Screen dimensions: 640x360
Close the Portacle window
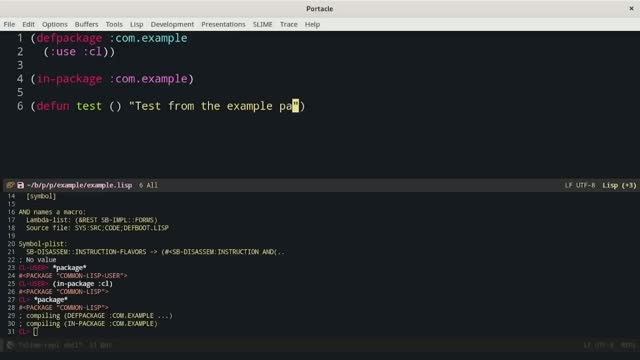631,9
